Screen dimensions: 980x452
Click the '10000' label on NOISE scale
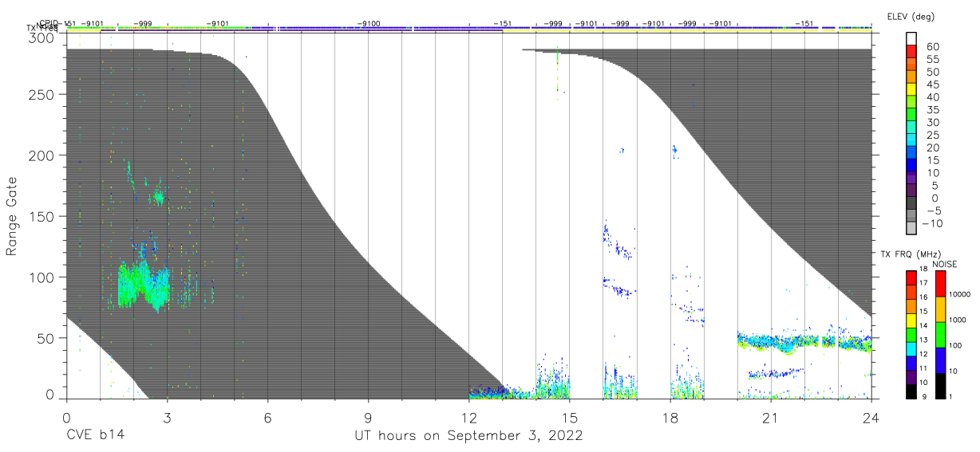pyautogui.click(x=959, y=295)
